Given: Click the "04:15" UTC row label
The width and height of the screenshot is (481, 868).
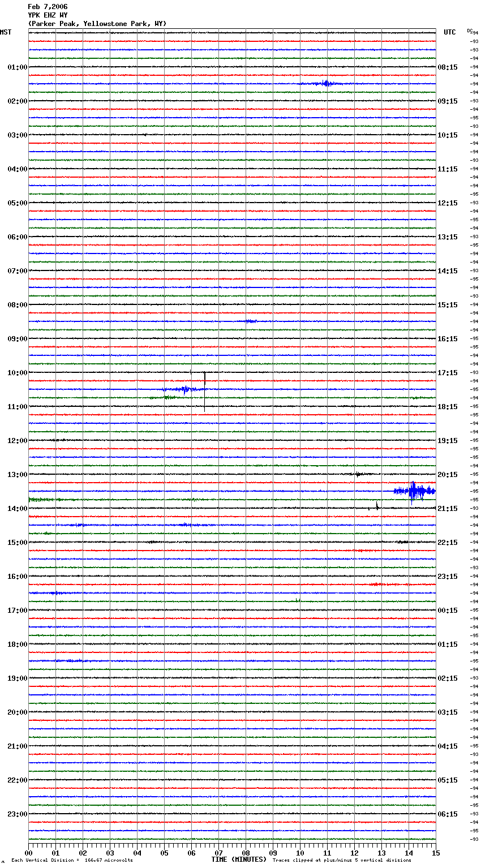Looking at the screenshot, I should pos(448,746).
